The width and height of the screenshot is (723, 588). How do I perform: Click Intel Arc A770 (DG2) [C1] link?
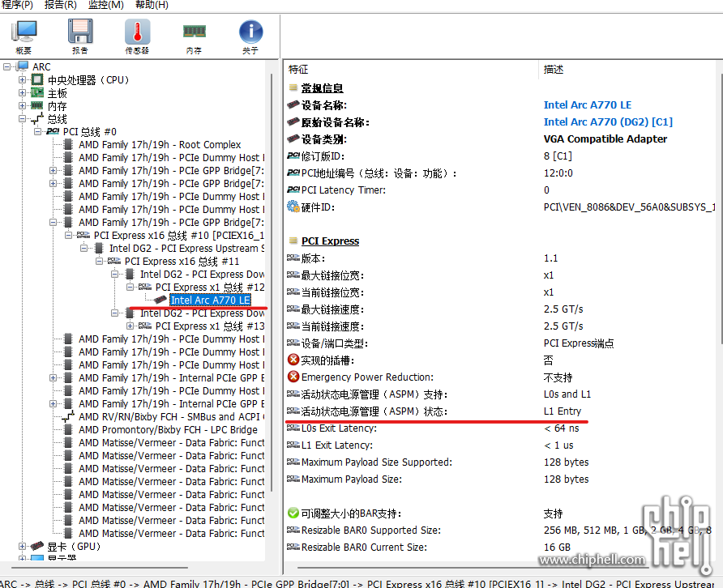[608, 122]
